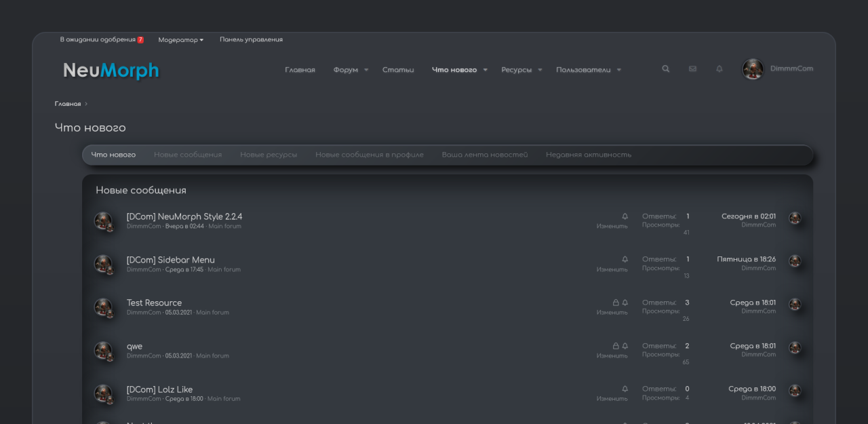The height and width of the screenshot is (424, 868).
Task: Expand the Пользователи dropdown
Action: [587, 69]
